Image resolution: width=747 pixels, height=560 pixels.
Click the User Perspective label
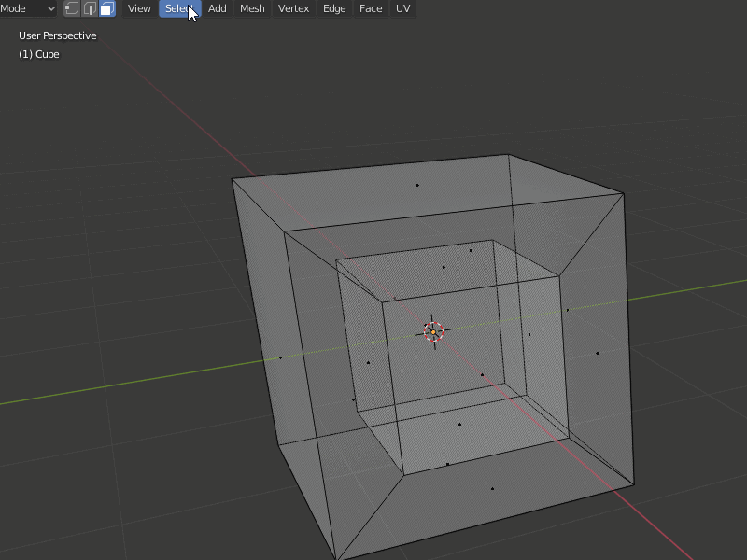click(58, 35)
